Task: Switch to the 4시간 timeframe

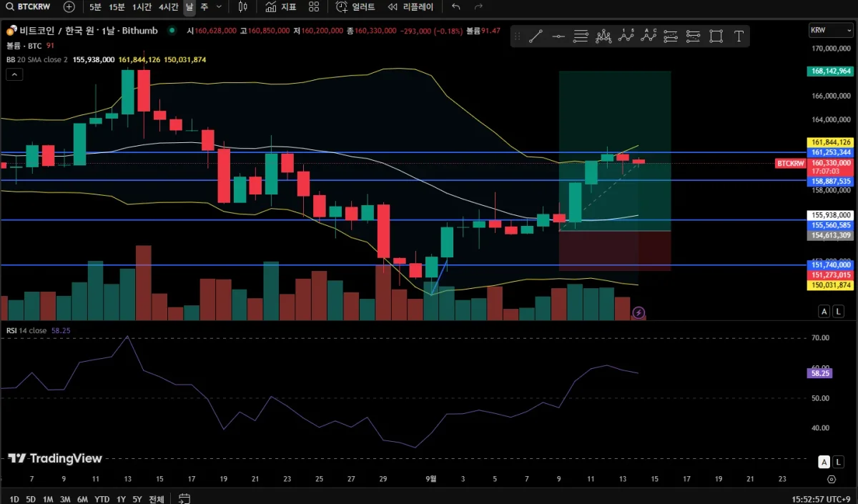Action: (169, 7)
